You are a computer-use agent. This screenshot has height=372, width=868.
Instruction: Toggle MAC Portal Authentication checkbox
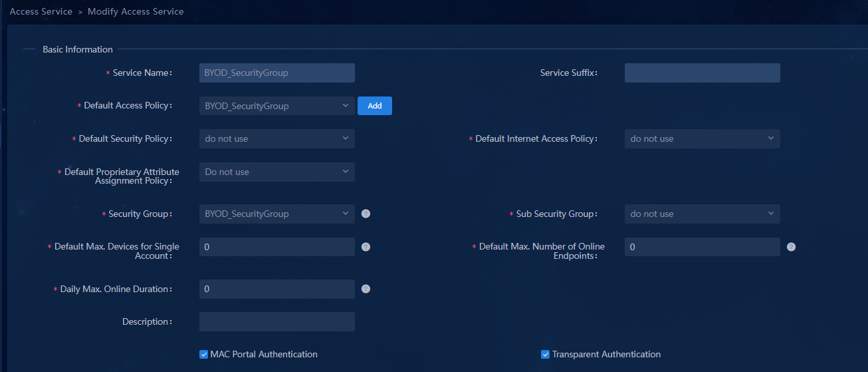point(204,355)
